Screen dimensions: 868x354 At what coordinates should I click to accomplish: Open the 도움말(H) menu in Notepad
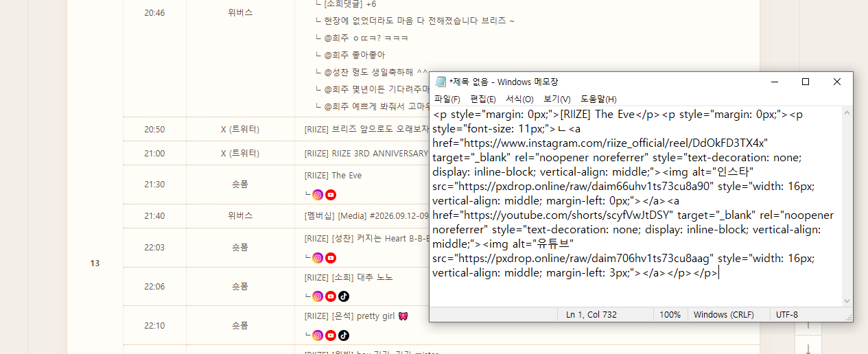(598, 99)
